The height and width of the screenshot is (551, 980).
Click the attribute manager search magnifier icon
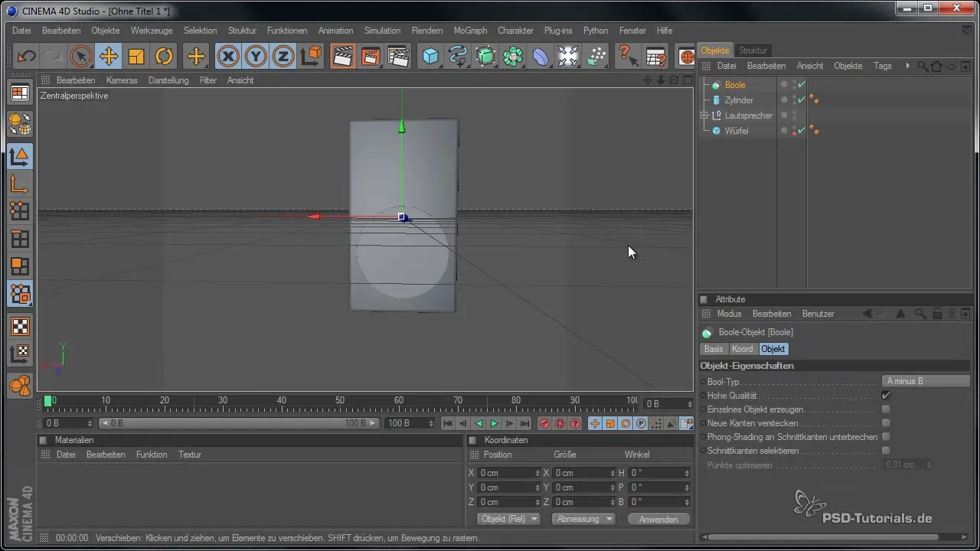(x=920, y=314)
